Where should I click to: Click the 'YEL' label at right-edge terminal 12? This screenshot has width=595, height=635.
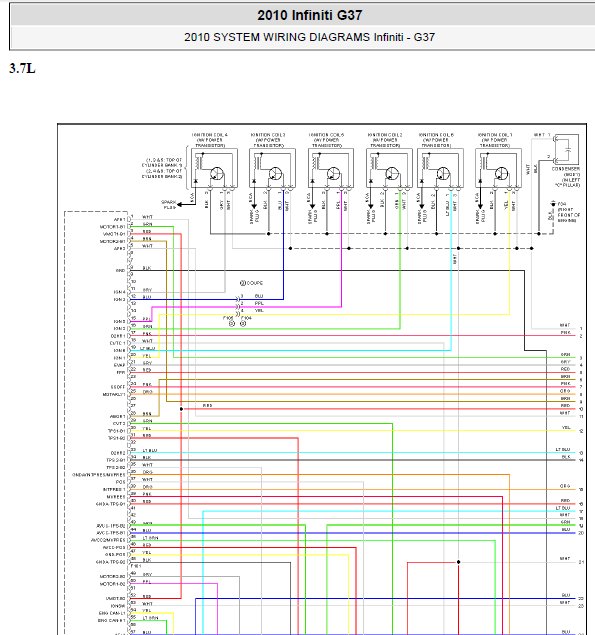[x=566, y=427]
